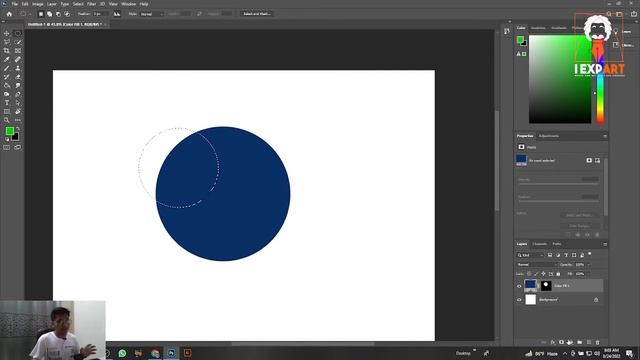640x360 pixels.
Task: Open WhatsApp from the taskbar
Action: (x=122, y=353)
